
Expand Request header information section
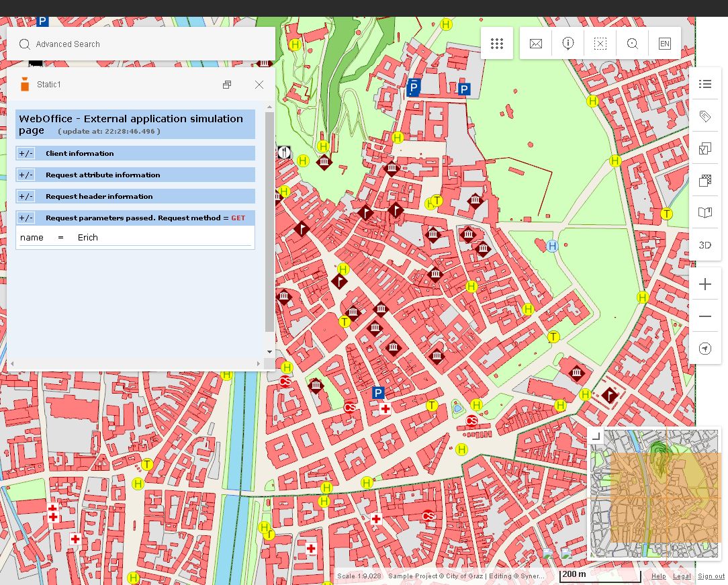[x=26, y=197]
